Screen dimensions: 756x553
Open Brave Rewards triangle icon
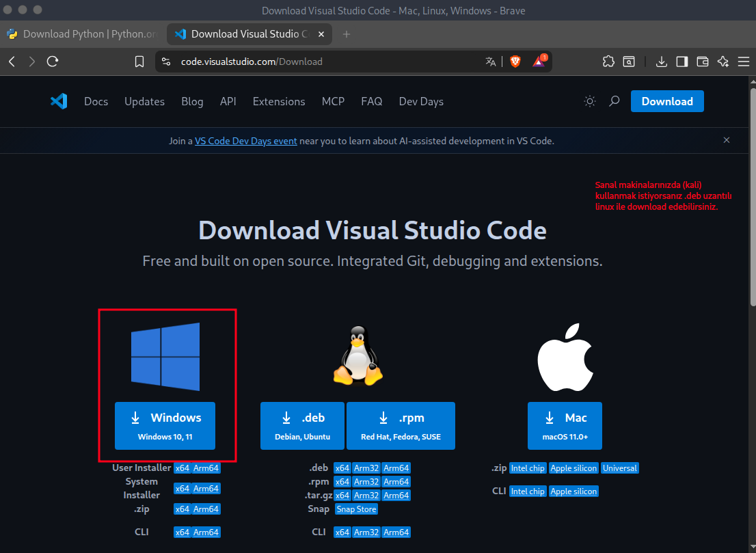539,61
